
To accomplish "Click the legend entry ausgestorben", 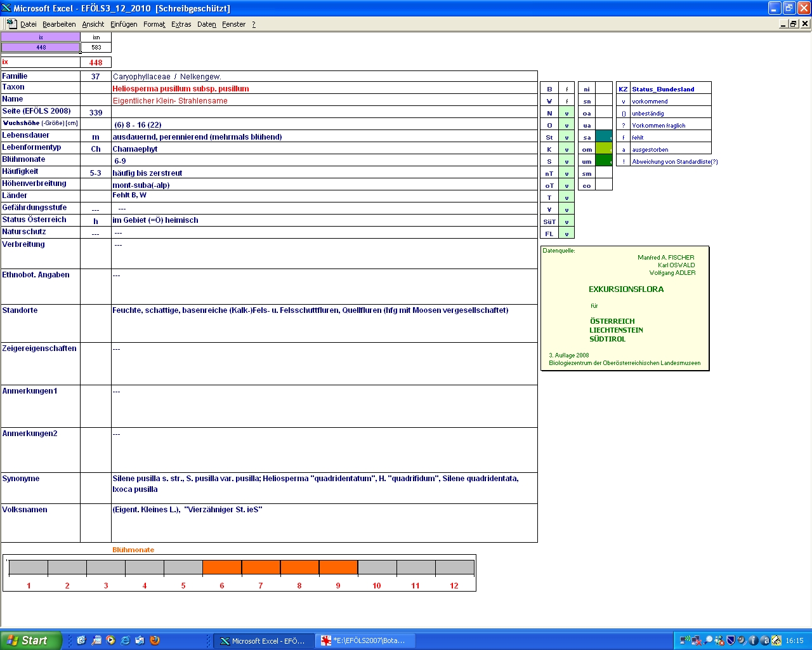I will [x=650, y=150].
